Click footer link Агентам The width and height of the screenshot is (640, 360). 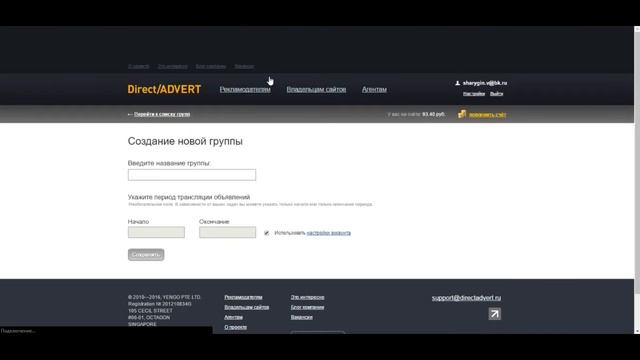point(233,317)
